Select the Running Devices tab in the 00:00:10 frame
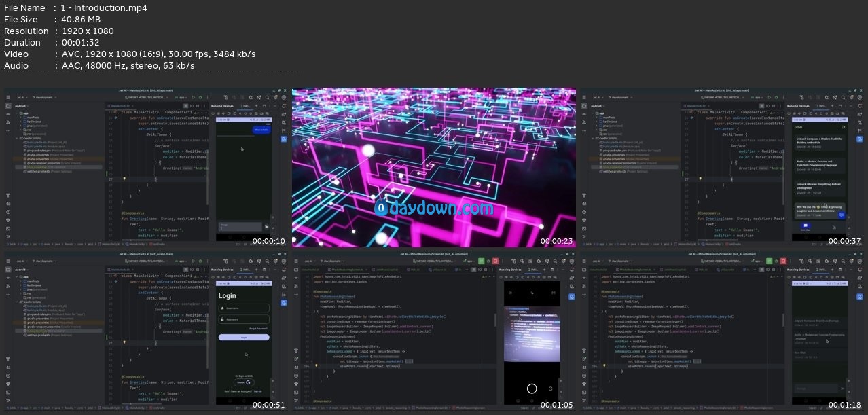Screen dimensions: 868x415 [221, 106]
